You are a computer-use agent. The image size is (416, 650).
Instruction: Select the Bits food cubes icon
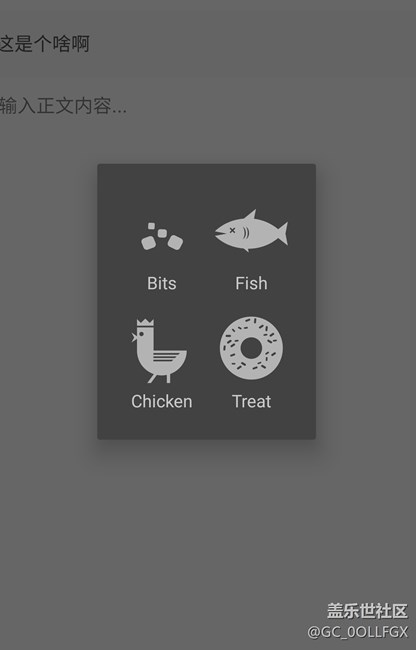[x=162, y=237]
